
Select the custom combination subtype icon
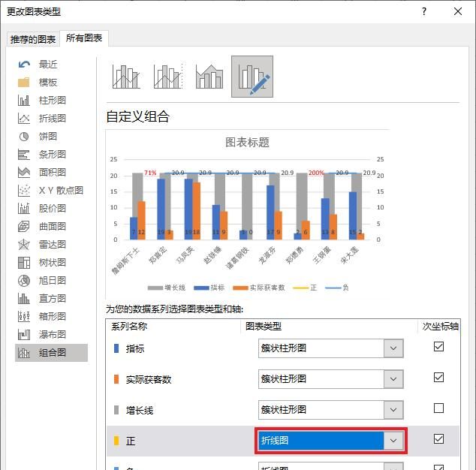[x=252, y=77]
